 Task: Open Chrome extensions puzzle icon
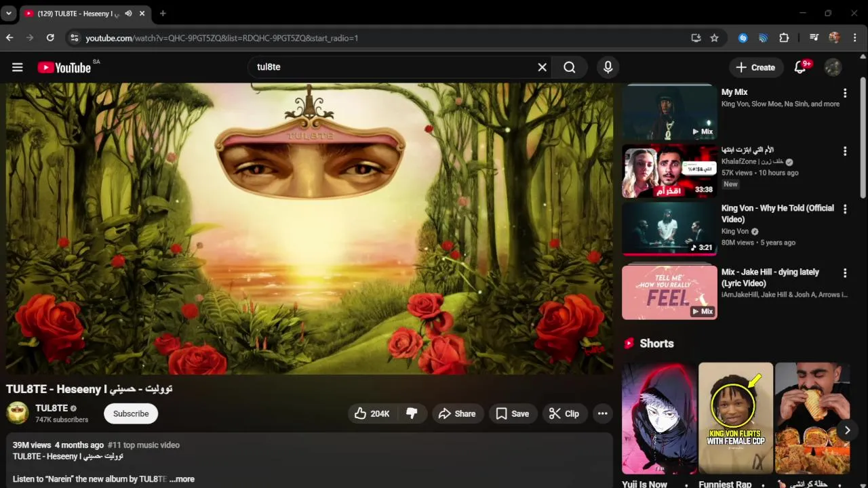pos(784,38)
